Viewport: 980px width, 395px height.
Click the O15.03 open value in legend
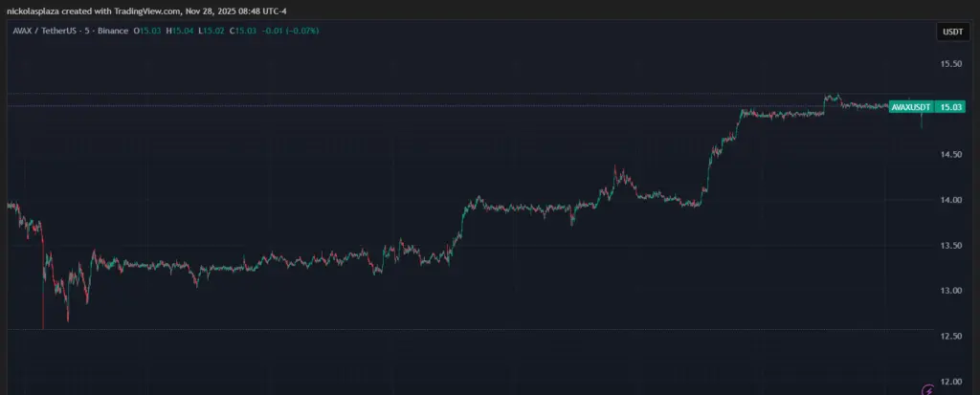point(146,31)
